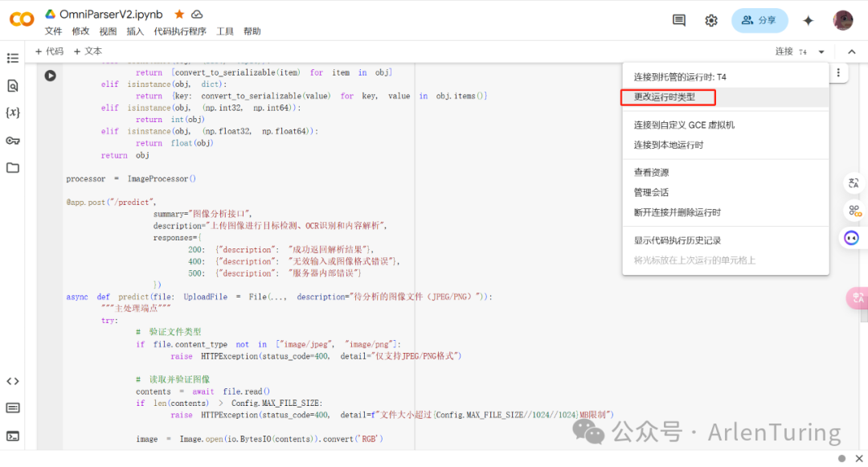Select 管理会话 menu entry
Screen dimensions: 868x467
click(x=725, y=193)
